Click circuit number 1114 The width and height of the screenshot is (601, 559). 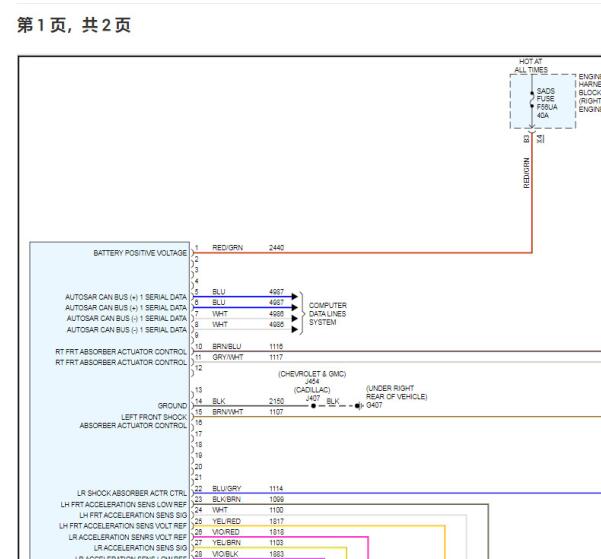[x=276, y=489]
